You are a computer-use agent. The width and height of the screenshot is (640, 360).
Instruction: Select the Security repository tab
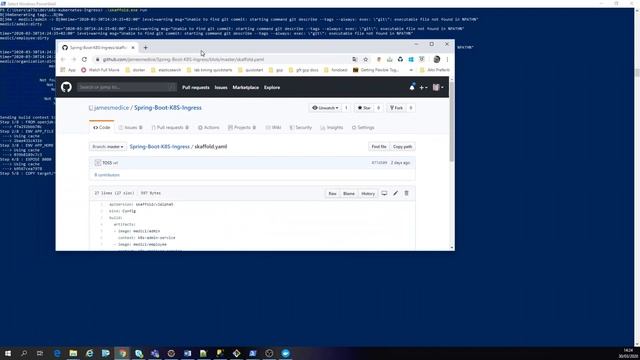(x=300, y=127)
